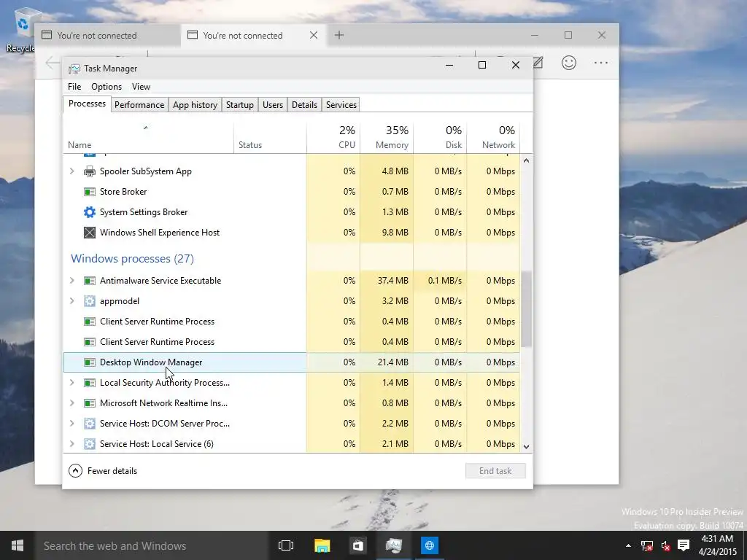Image resolution: width=747 pixels, height=560 pixels.
Task: Select the first 'You're not connected' browser tab
Action: [x=108, y=35]
